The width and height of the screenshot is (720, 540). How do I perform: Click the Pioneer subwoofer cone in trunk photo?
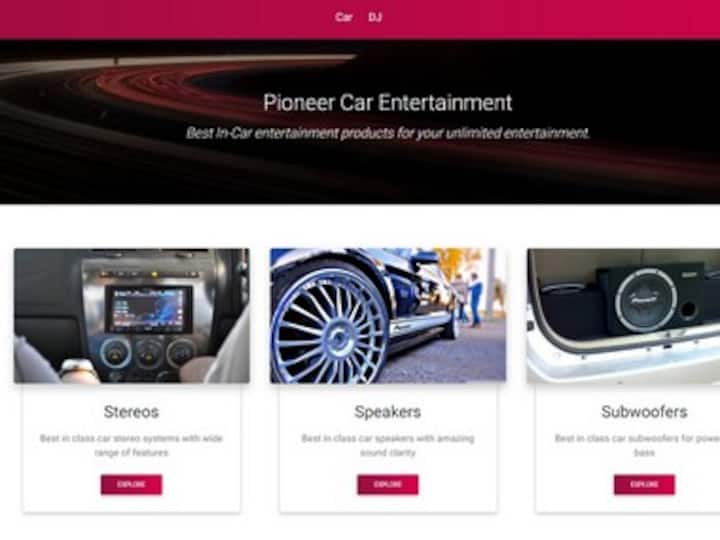(646, 300)
